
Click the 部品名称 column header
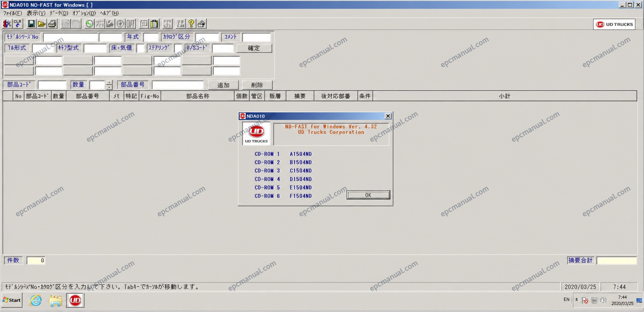(x=198, y=96)
